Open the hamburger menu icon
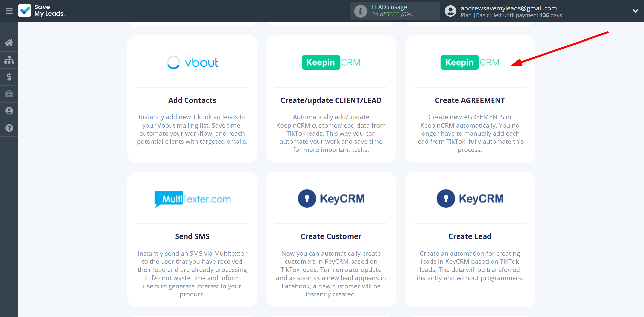 coord(9,11)
